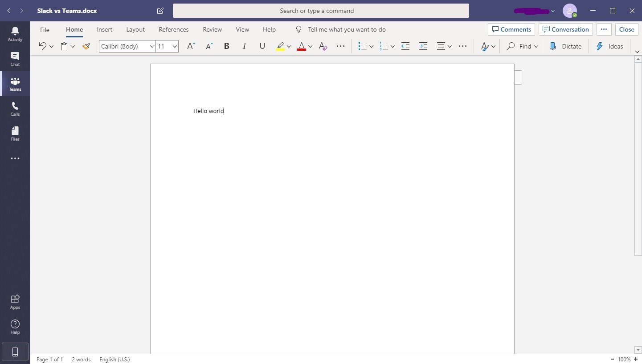Expand the alignment dropdown arrow
The image size is (642, 364).
pyautogui.click(x=450, y=46)
